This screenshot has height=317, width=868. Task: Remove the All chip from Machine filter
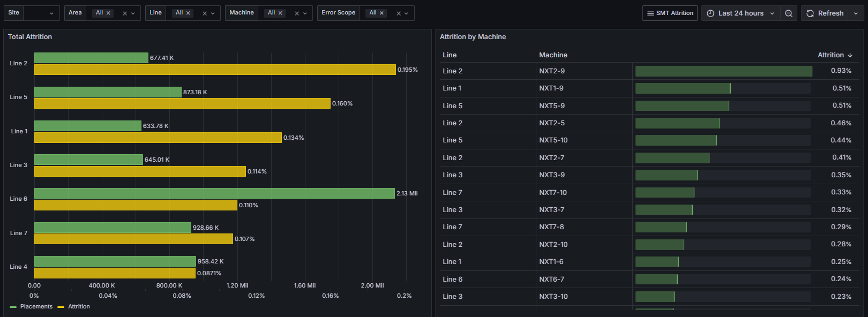(280, 13)
